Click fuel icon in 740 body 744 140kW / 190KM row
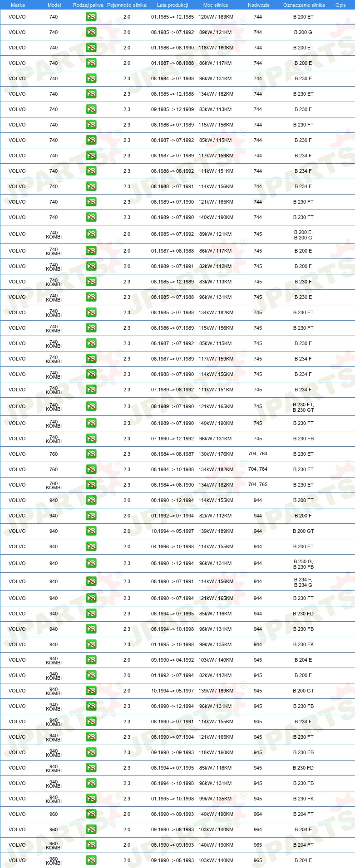 91,217
